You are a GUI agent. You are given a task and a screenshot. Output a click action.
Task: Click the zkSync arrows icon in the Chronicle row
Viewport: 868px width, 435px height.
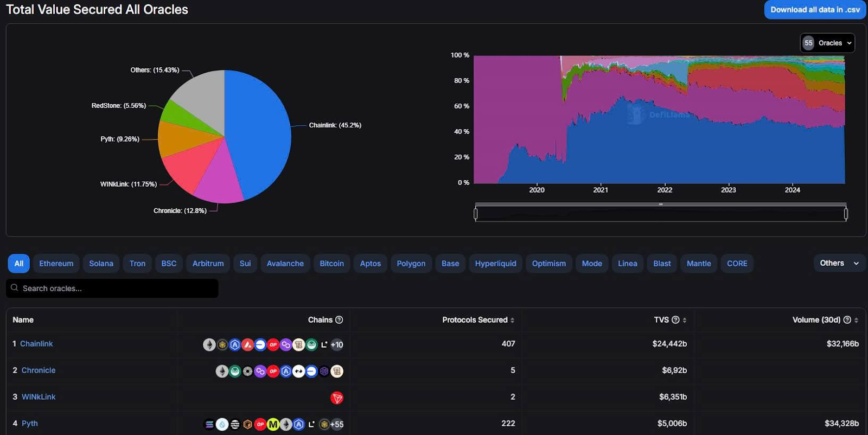pyautogui.click(x=298, y=371)
